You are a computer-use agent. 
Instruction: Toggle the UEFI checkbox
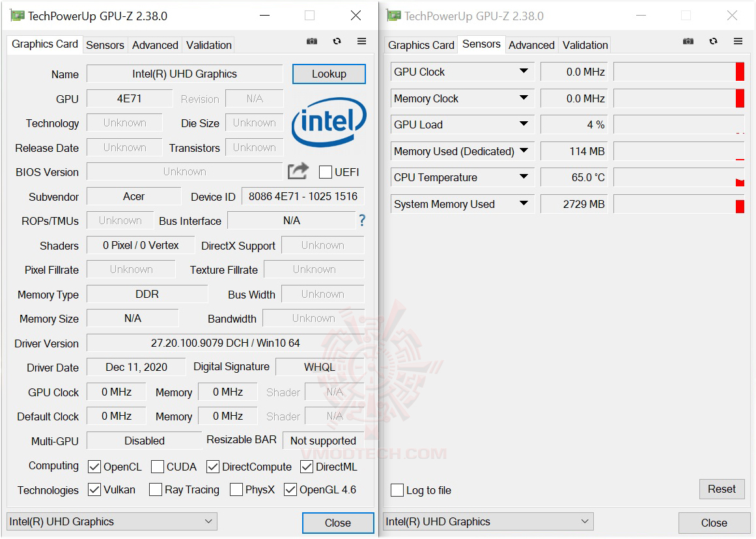pyautogui.click(x=326, y=172)
